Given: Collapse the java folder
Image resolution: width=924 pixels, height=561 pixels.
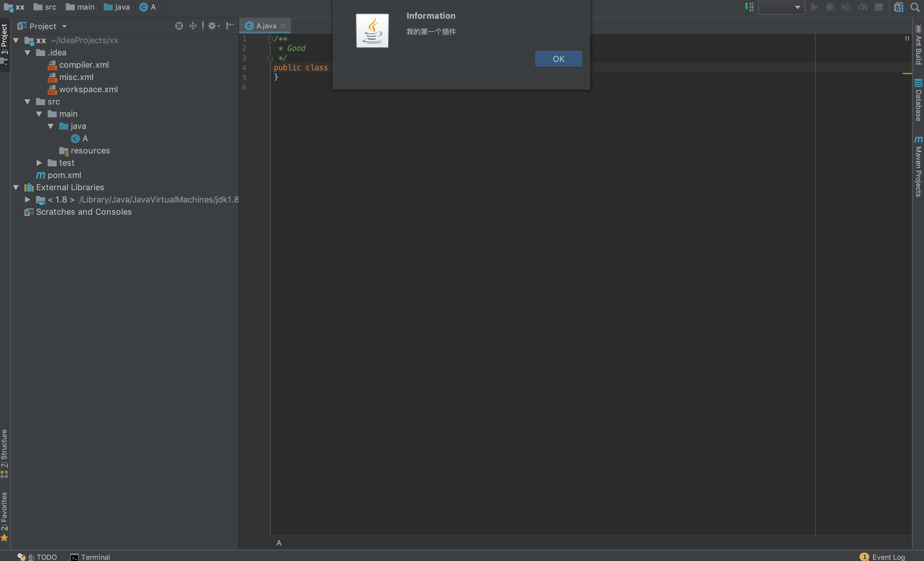Looking at the screenshot, I should point(51,126).
